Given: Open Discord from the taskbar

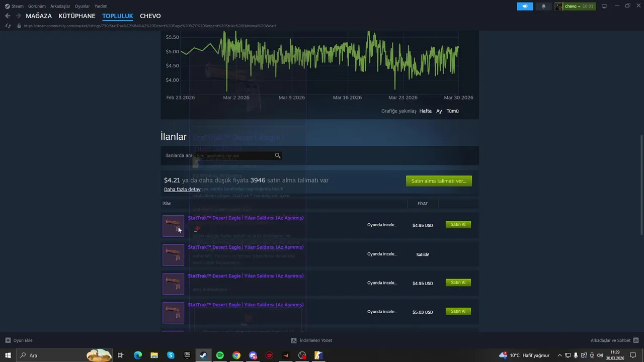Looking at the screenshot, I should 253,355.
